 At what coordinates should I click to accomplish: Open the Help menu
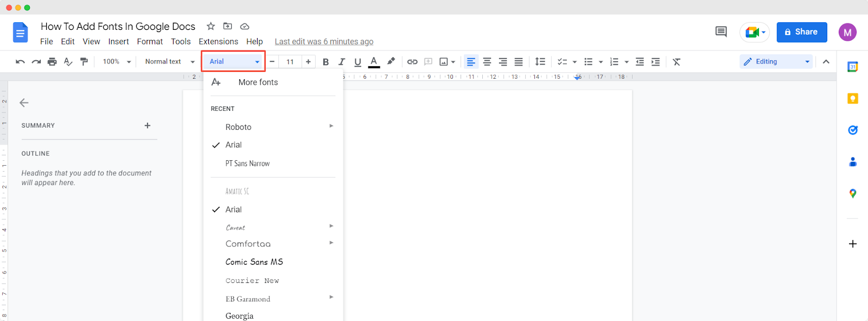[x=254, y=41]
